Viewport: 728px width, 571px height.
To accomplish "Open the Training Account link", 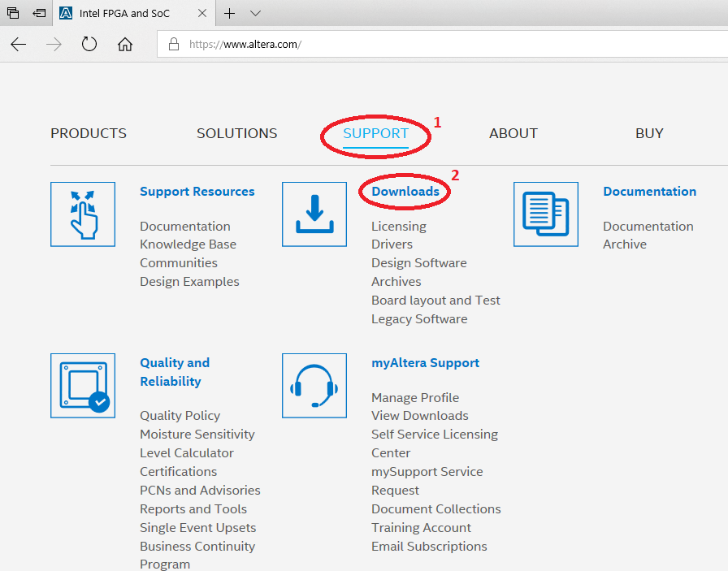I will pos(421,528).
